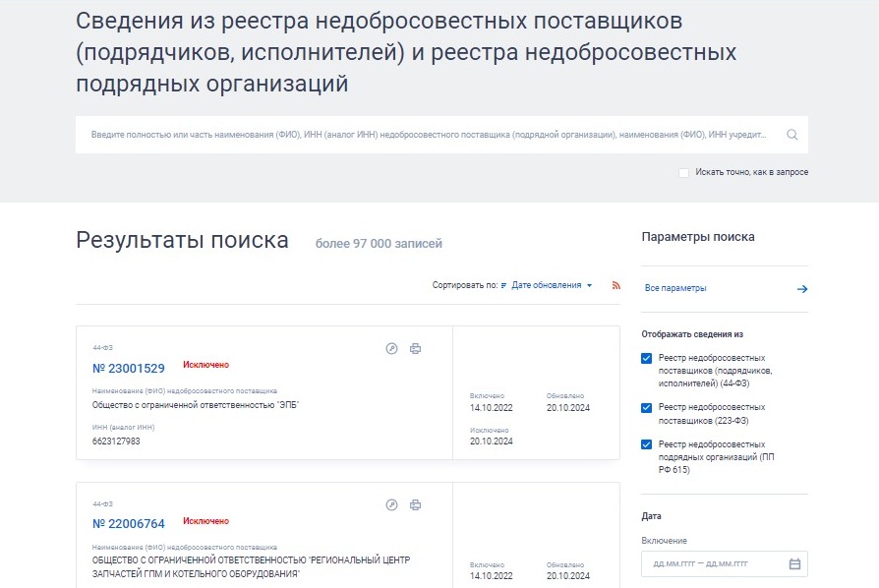Open calendar icon in Включение date field
The height and width of the screenshot is (588, 879).
click(794, 563)
